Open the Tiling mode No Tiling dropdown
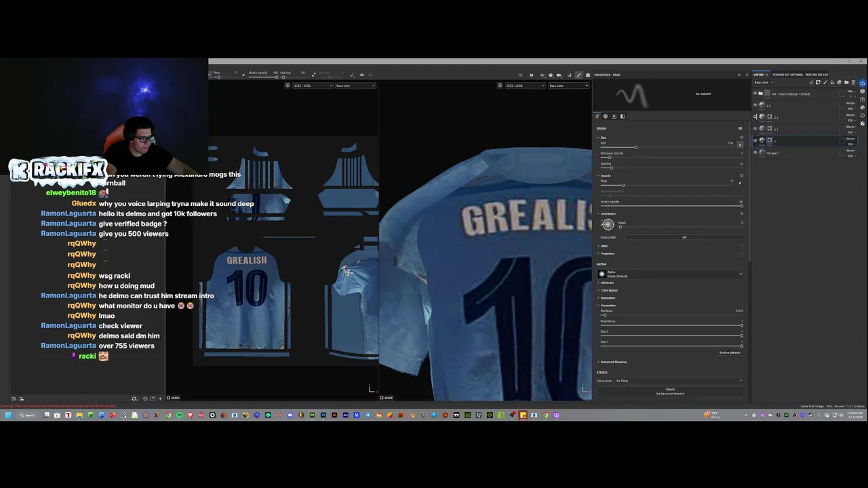868x488 pixels. [x=678, y=380]
